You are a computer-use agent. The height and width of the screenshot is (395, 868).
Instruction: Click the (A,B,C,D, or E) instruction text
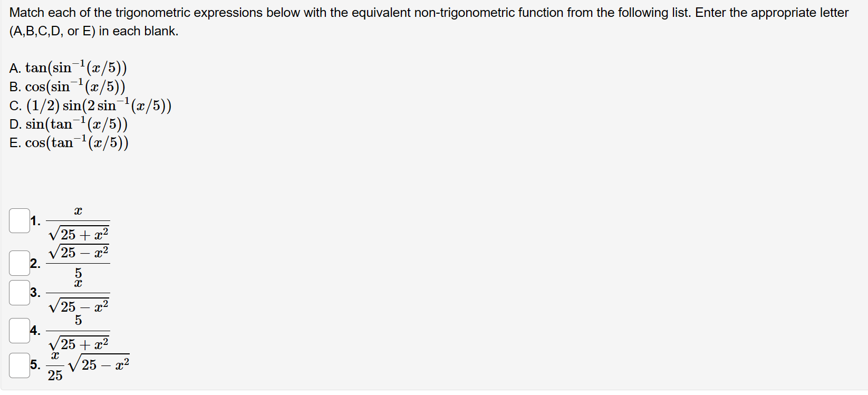(94, 31)
